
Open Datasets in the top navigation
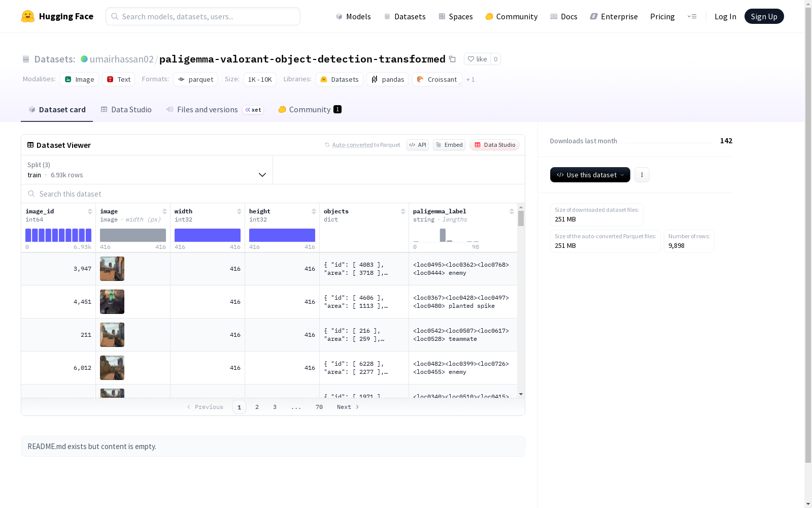click(404, 16)
